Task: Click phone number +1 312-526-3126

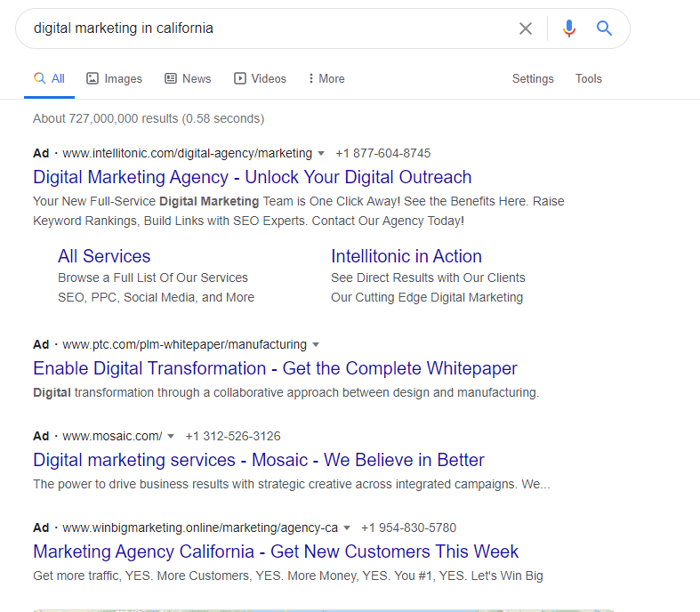Action: [233, 436]
